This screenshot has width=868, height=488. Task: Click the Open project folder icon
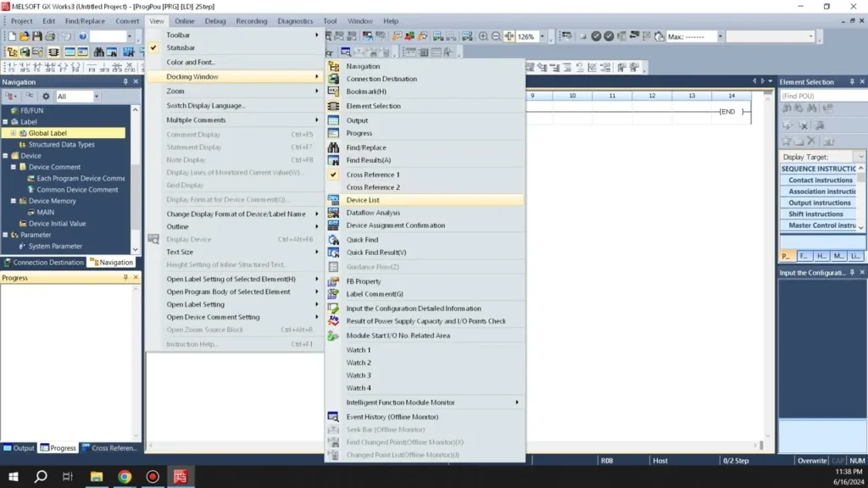[x=25, y=36]
